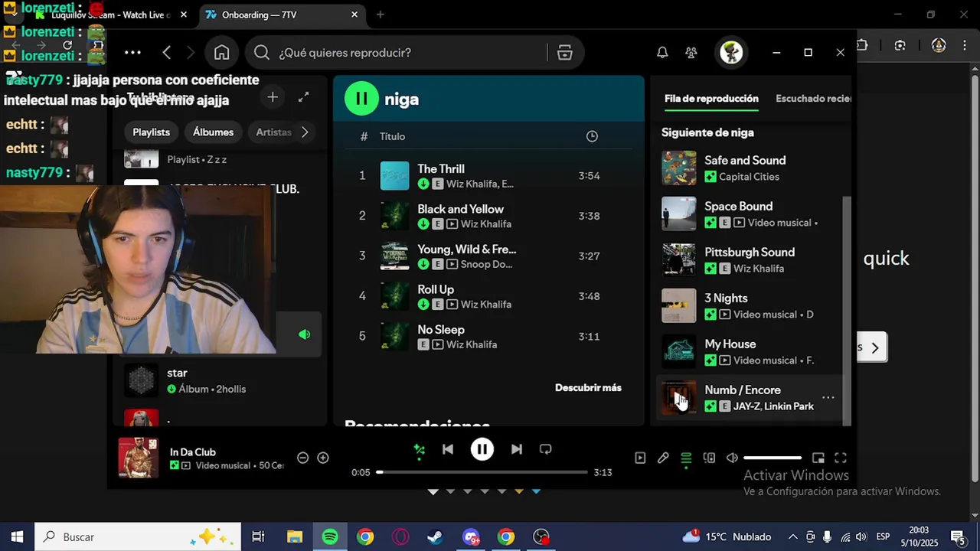This screenshot has width=980, height=551.
Task: Skip to the next track
Action: (x=517, y=449)
